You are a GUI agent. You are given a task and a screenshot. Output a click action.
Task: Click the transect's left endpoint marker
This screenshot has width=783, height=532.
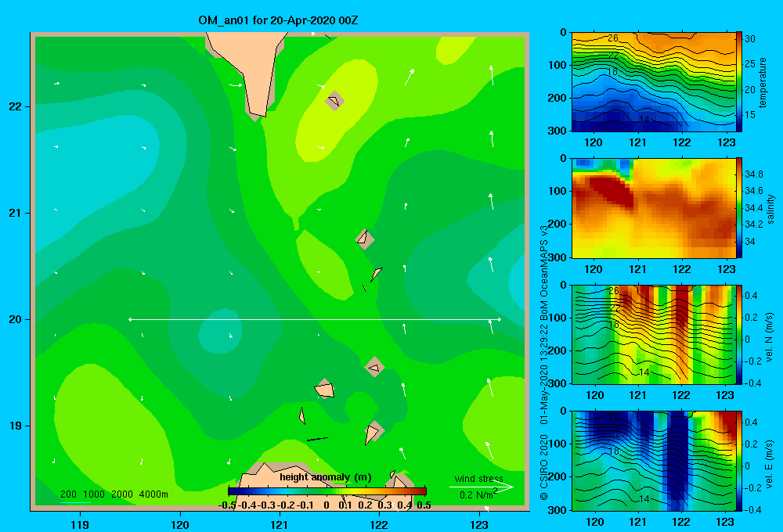click(x=130, y=319)
